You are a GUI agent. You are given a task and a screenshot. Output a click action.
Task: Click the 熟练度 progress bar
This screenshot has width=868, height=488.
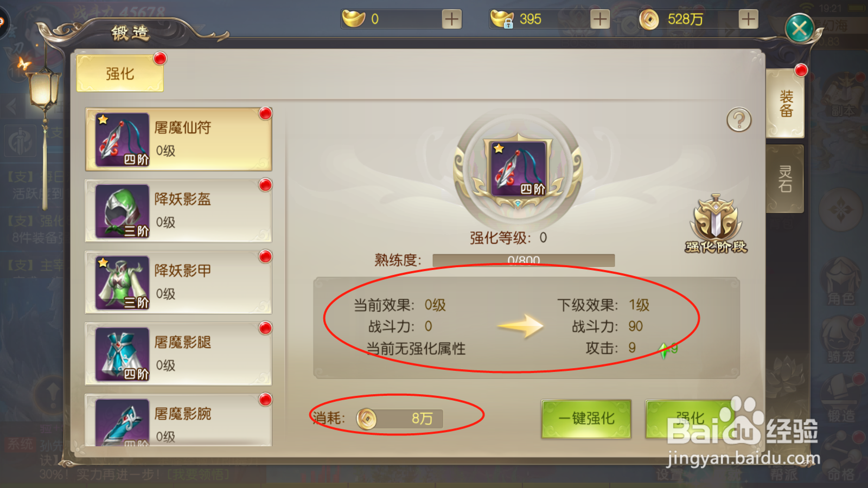524,260
